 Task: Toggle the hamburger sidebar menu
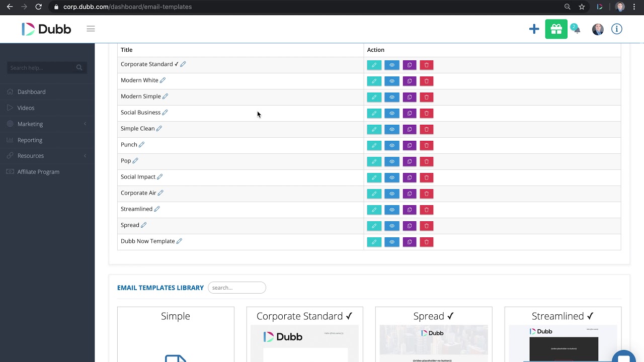click(91, 29)
